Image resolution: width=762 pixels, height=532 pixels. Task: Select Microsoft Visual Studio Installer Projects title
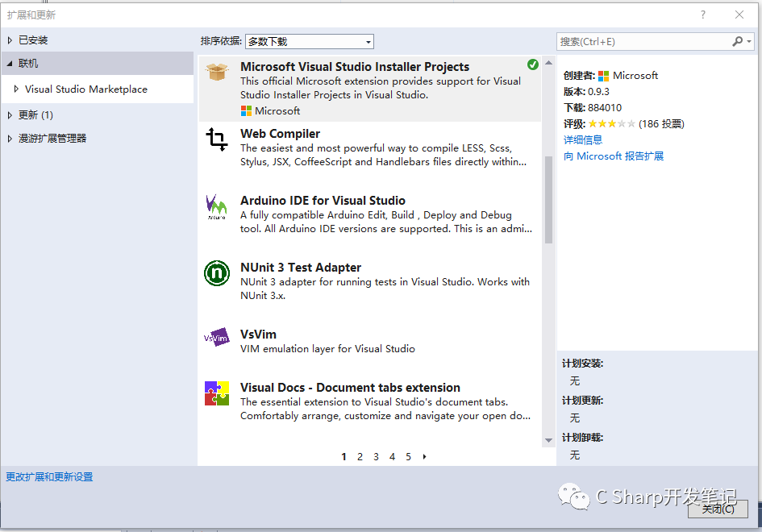(355, 67)
